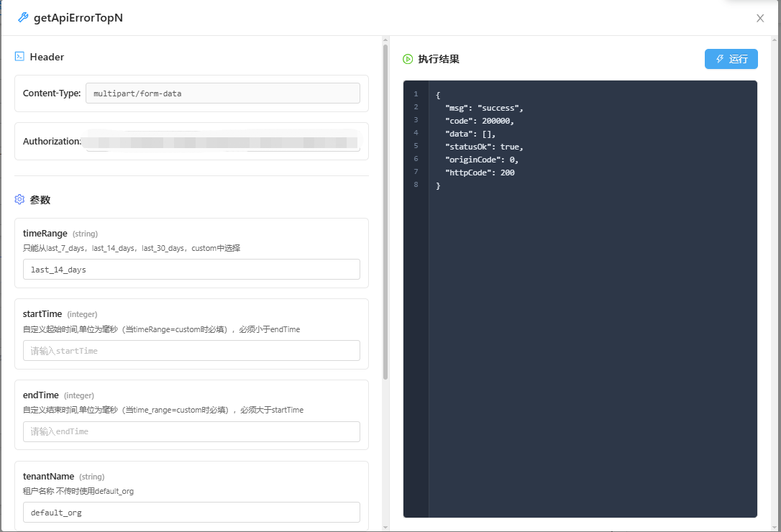This screenshot has width=781, height=532.
Task: Click the tenantName field with default_org
Action: (191, 513)
